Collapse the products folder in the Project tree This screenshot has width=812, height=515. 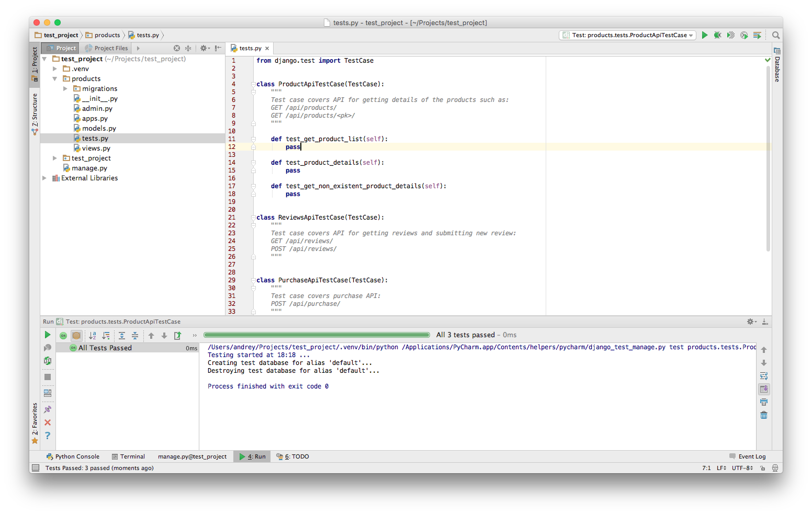(54, 78)
